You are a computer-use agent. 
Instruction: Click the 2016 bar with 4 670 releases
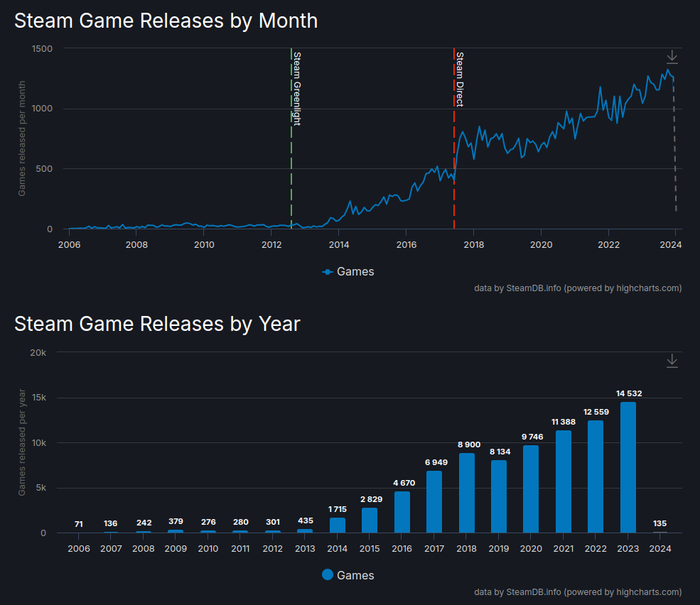point(402,512)
